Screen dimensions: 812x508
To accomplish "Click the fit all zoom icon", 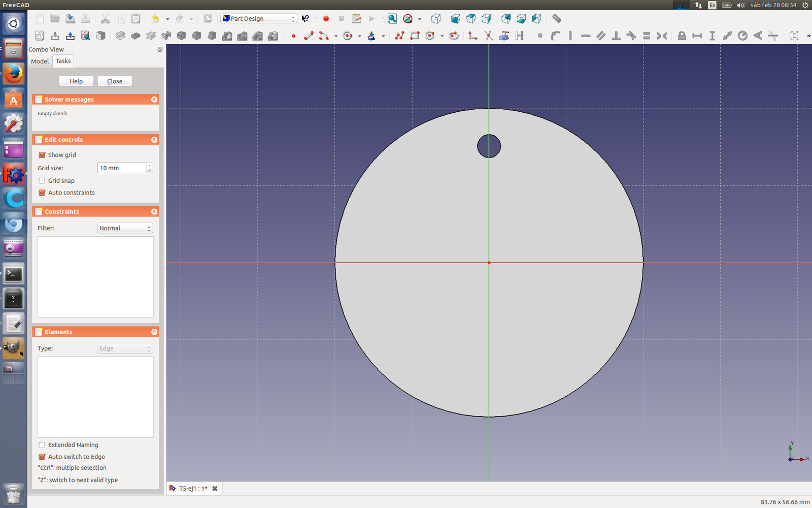I will (x=392, y=19).
